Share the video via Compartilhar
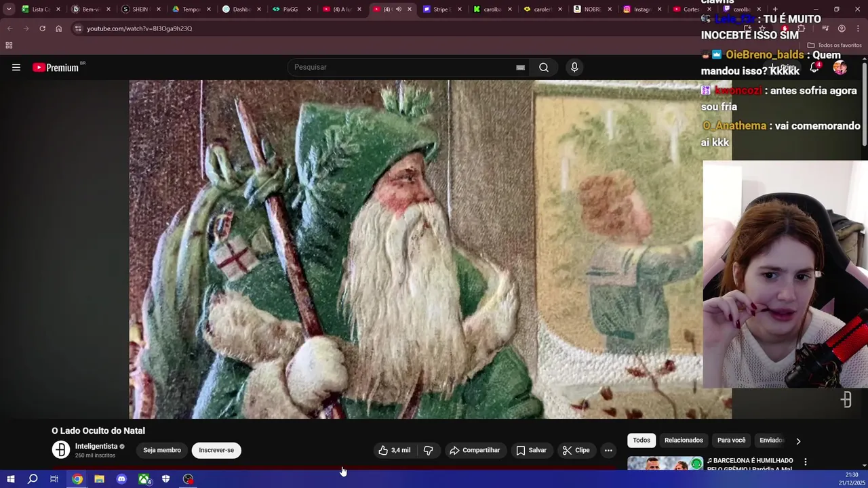868x488 pixels. point(475,450)
